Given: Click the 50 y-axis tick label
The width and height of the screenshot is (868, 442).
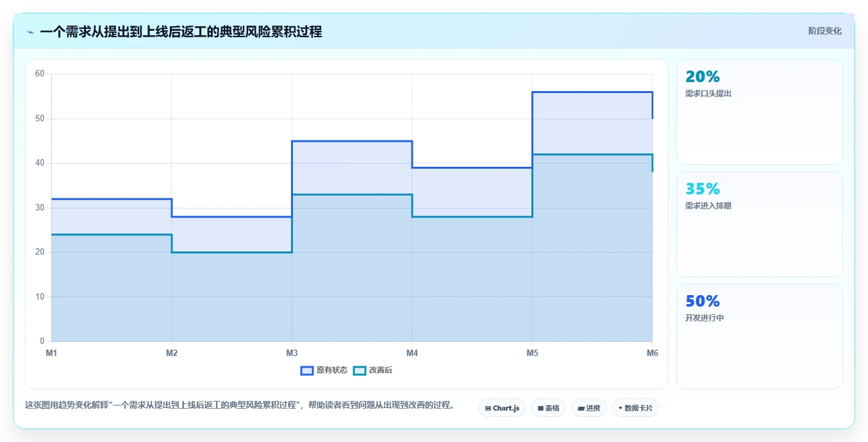Looking at the screenshot, I should click(x=40, y=119).
